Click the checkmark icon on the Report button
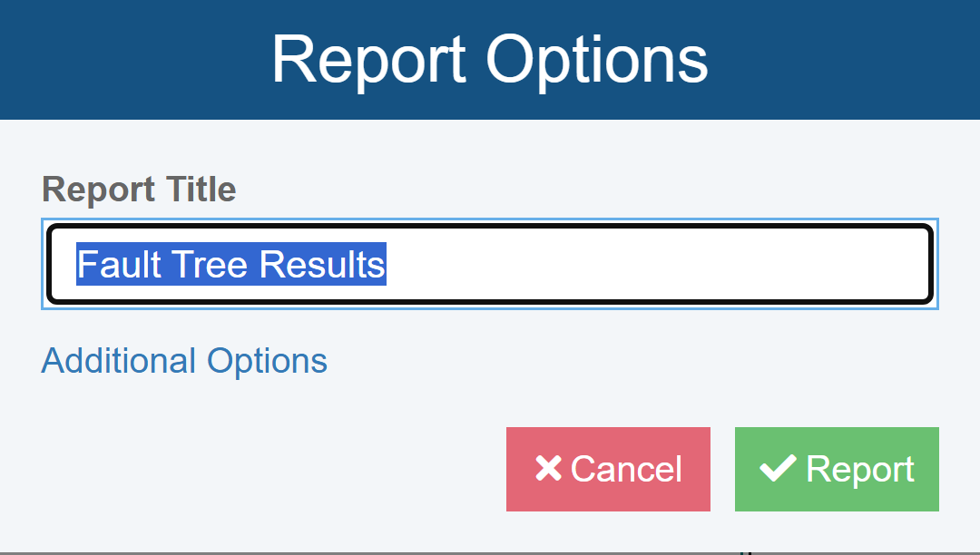This screenshot has width=980, height=555. [778, 469]
